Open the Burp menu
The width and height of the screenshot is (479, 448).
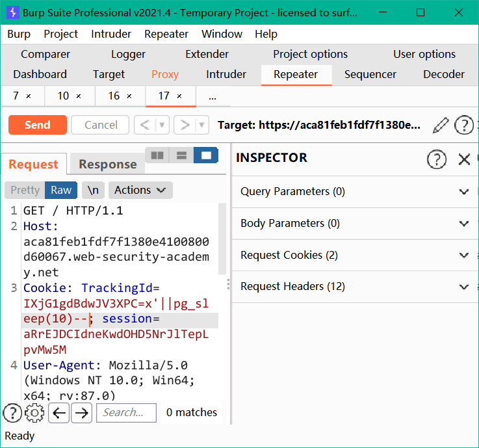(x=19, y=34)
